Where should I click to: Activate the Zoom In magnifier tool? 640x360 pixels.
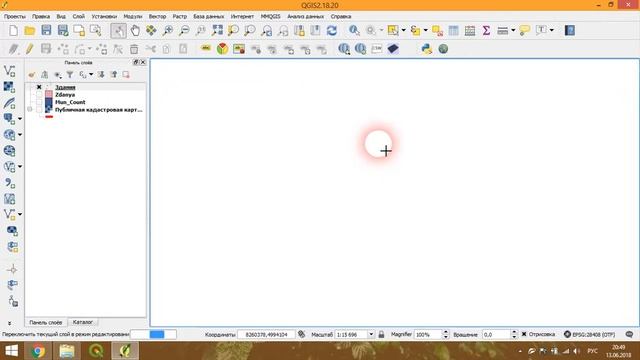(x=168, y=31)
